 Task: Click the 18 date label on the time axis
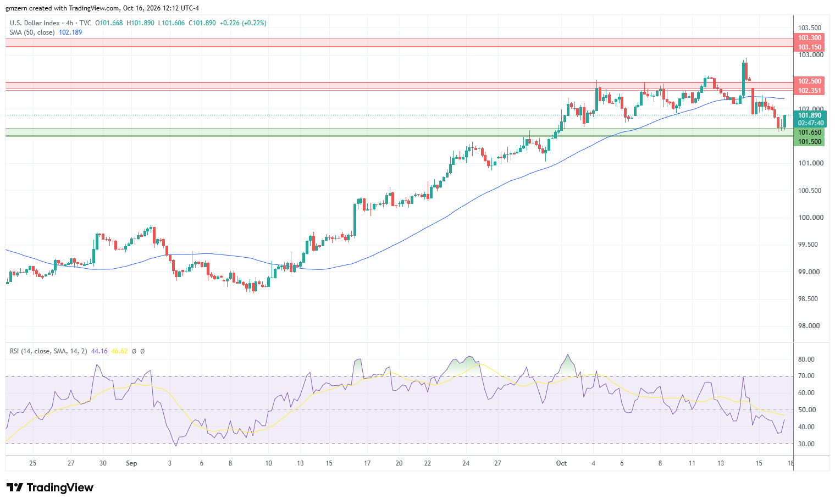790,463
